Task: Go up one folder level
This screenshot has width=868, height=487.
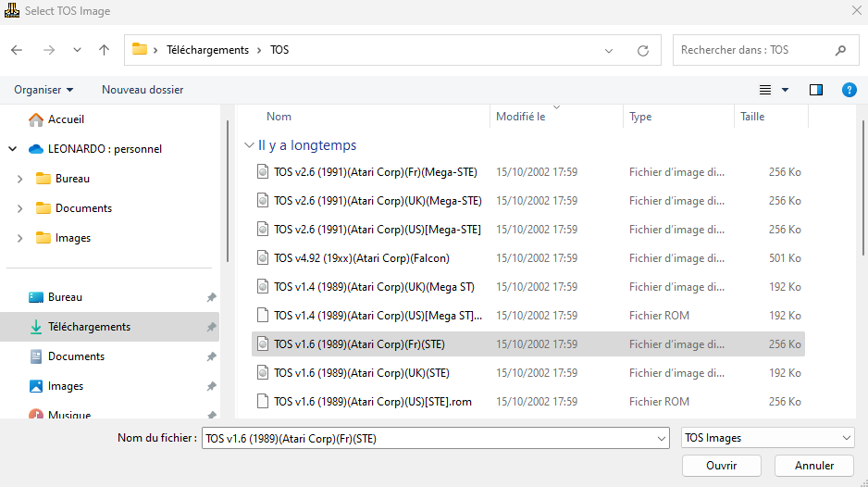Action: 104,50
